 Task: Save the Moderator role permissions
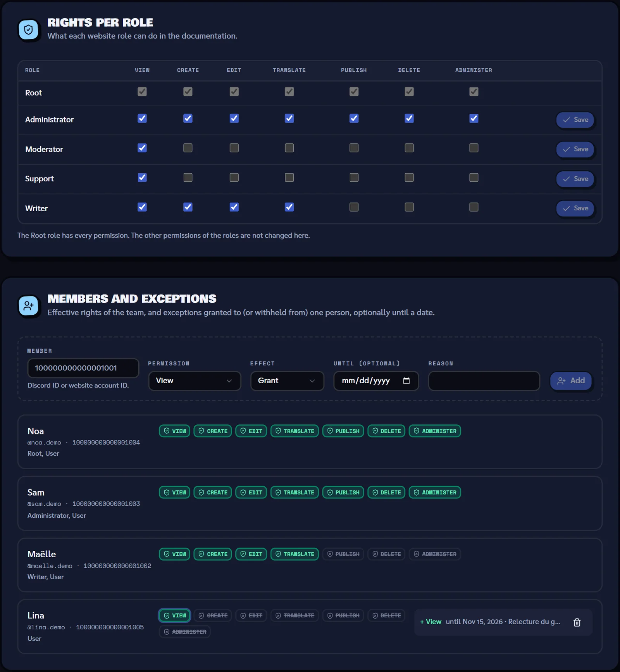575,149
